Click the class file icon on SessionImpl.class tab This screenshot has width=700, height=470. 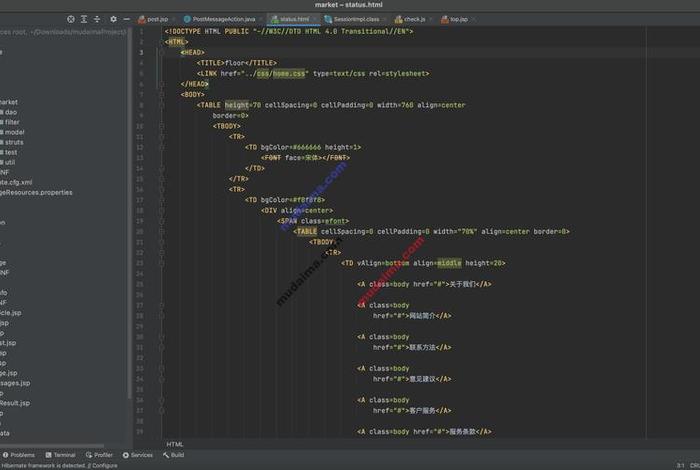click(x=328, y=19)
